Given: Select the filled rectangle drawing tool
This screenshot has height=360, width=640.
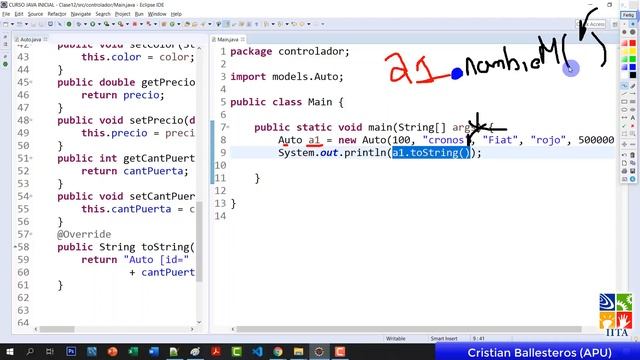Looking at the screenshot, I should [633, 102].
